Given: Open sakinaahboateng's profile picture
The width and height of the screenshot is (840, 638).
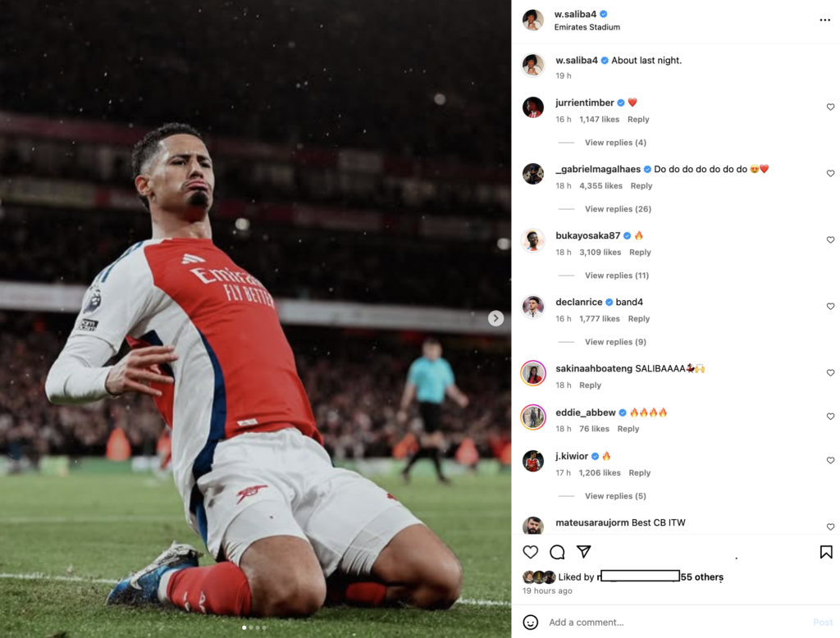Looking at the screenshot, I should [x=533, y=373].
